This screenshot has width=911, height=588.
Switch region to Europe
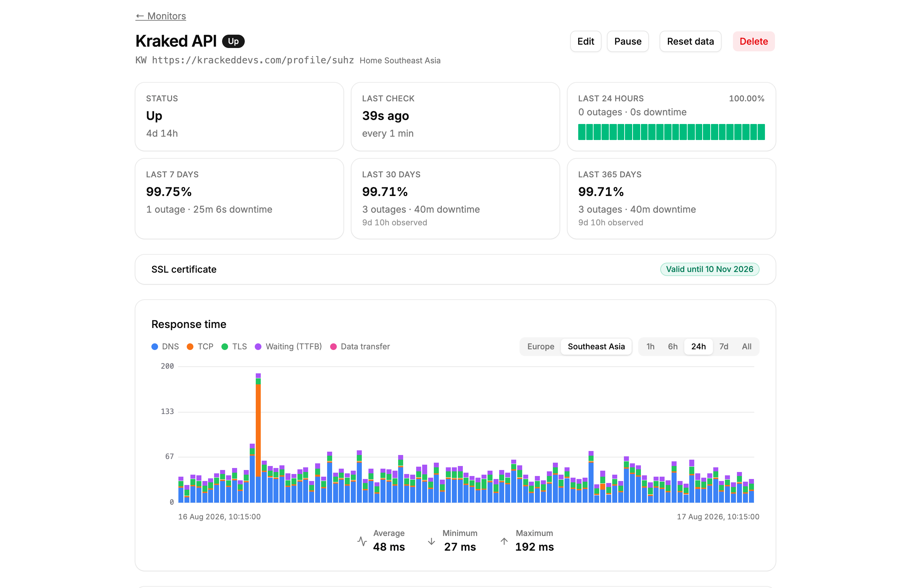(x=540, y=347)
